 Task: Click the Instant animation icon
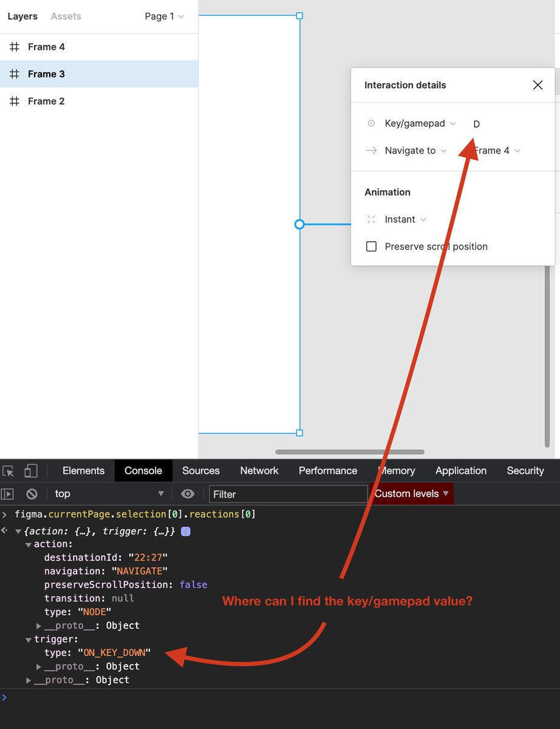tap(371, 219)
